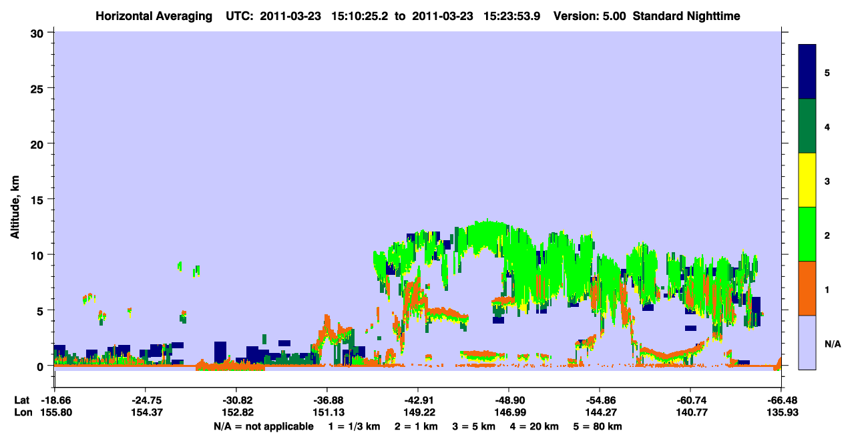
Task: Click the 'Lon' row label
Action: [x=22, y=412]
